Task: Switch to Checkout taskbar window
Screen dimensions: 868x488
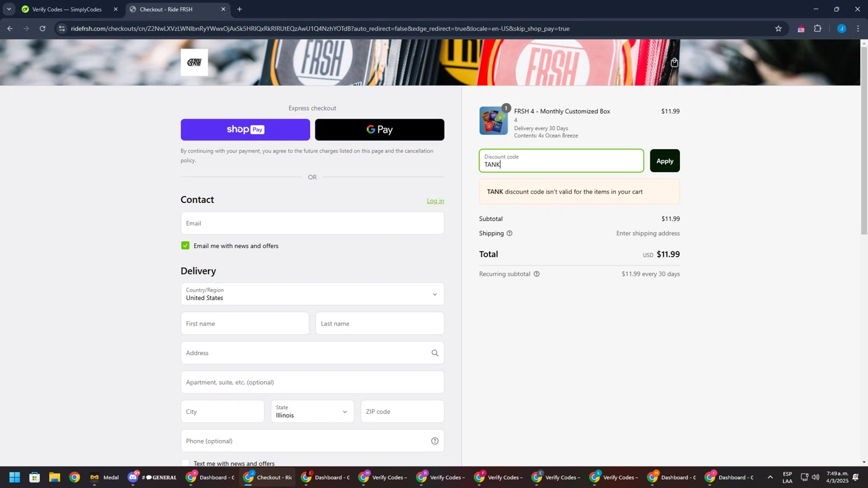Action: 268,478
